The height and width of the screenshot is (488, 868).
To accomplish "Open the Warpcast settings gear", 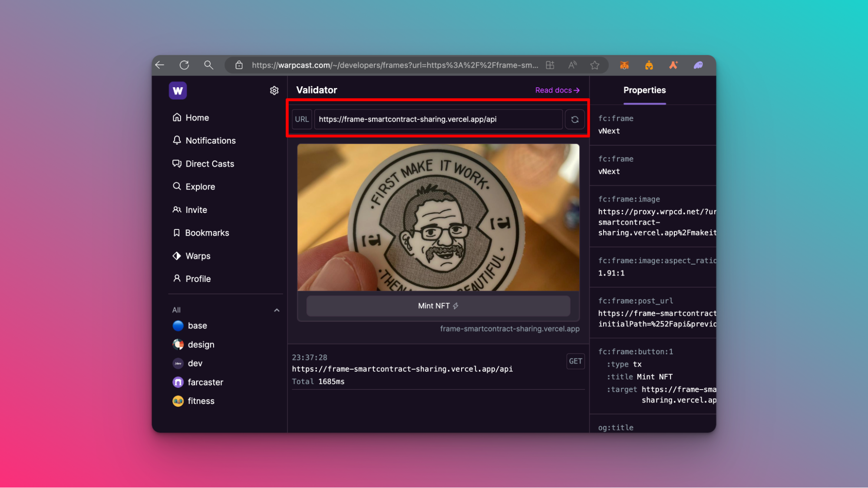I will (x=274, y=90).
